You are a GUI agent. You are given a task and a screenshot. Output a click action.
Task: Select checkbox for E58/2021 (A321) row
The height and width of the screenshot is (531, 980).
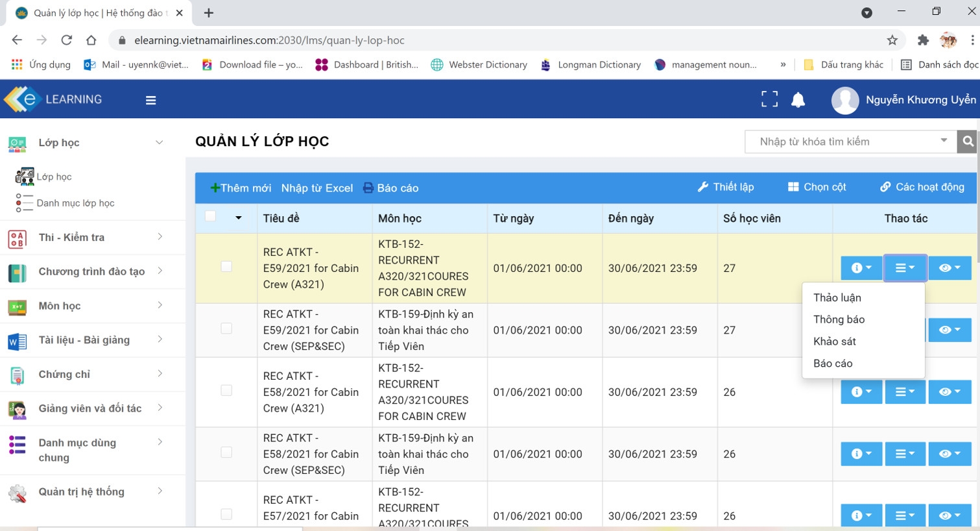point(226,390)
